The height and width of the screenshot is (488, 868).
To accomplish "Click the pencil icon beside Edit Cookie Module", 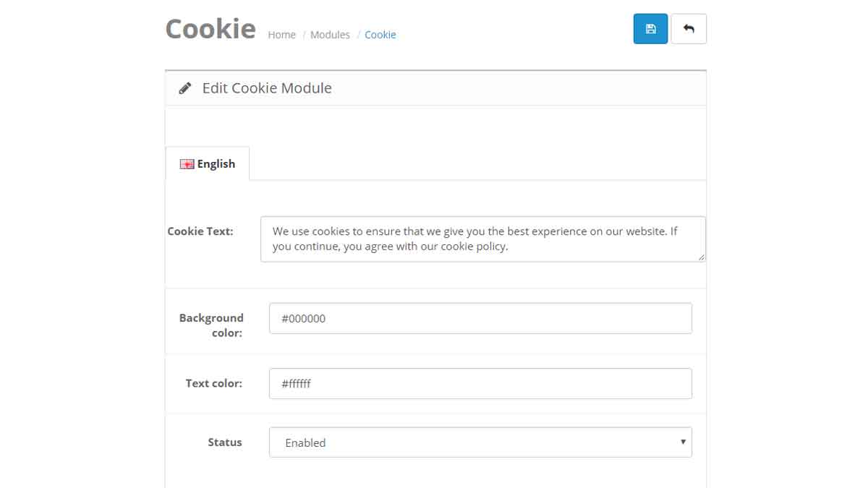I will [x=185, y=88].
